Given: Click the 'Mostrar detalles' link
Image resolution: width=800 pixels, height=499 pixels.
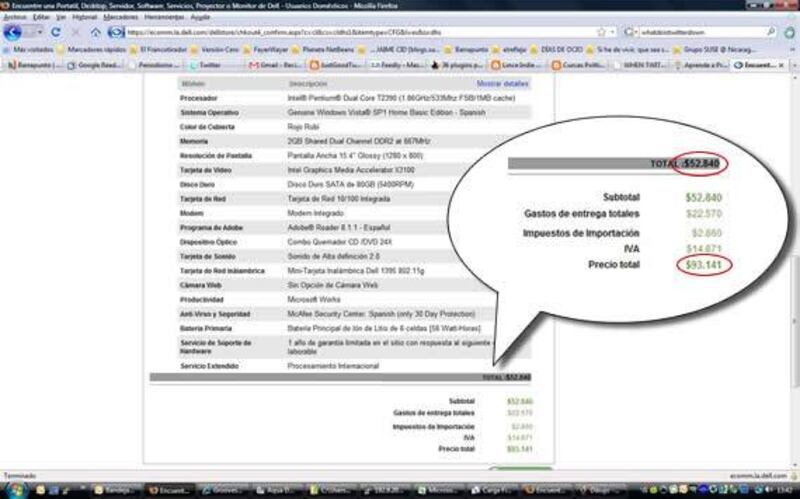Looking at the screenshot, I should coord(502,84).
